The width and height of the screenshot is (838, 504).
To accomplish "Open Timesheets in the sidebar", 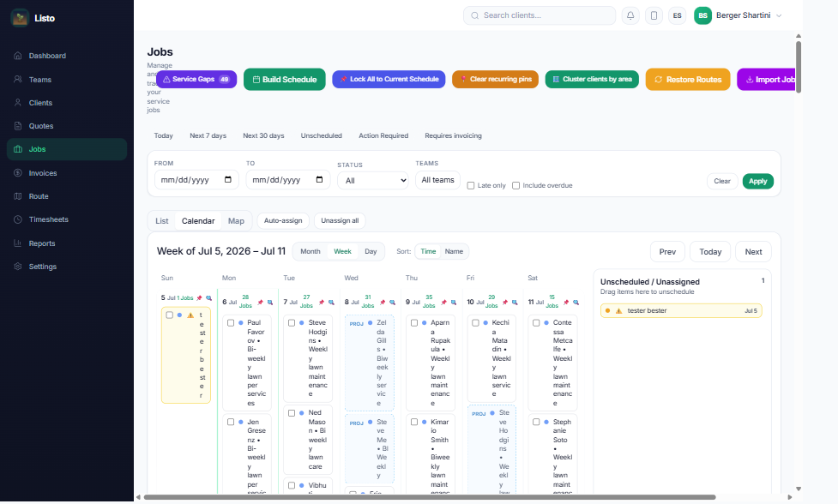I will coord(67,219).
